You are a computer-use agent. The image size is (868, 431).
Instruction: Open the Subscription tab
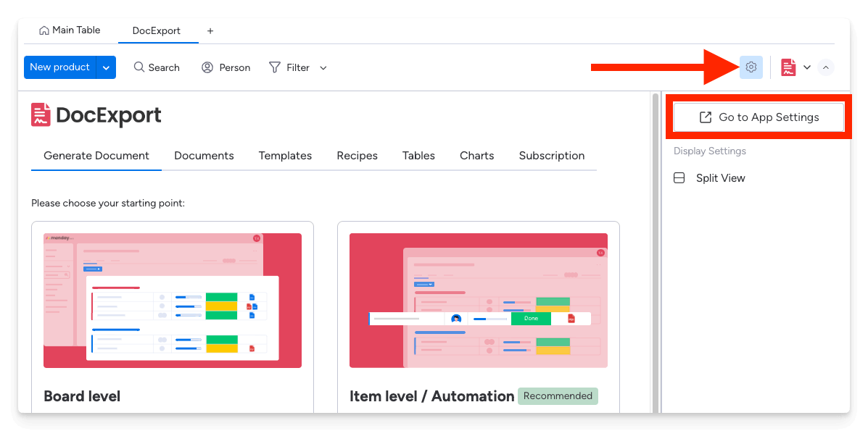pyautogui.click(x=551, y=156)
